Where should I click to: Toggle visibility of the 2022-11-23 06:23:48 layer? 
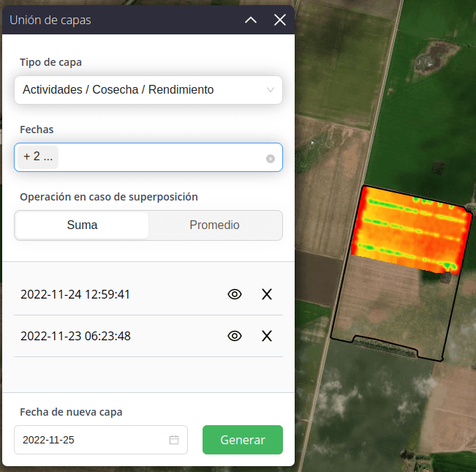point(235,336)
